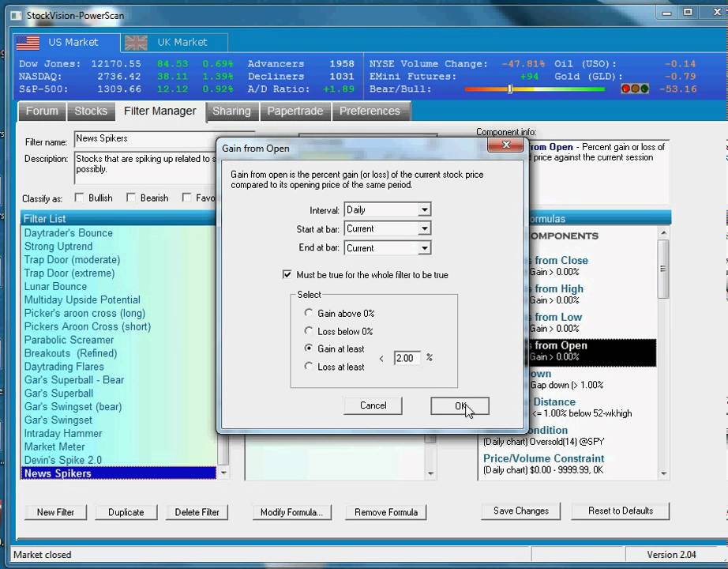The image size is (728, 569).
Task: Click the StockVision-PowerScan title bar app icon
Action: coord(17,16)
